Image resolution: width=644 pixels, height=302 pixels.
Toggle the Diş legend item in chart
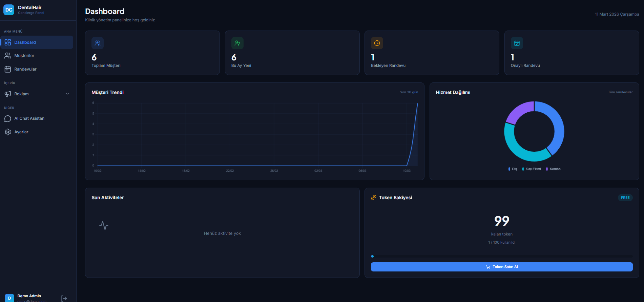[513, 169]
